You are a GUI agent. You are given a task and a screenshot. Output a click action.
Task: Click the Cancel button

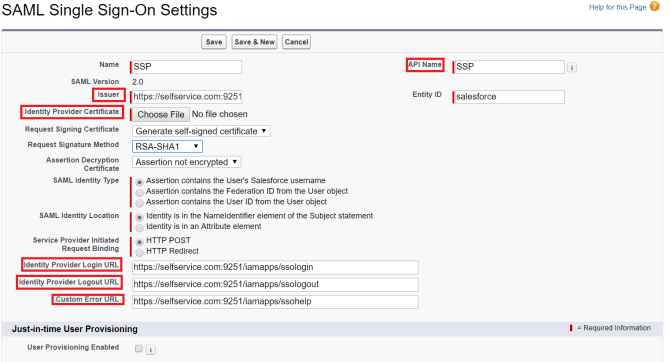(297, 42)
